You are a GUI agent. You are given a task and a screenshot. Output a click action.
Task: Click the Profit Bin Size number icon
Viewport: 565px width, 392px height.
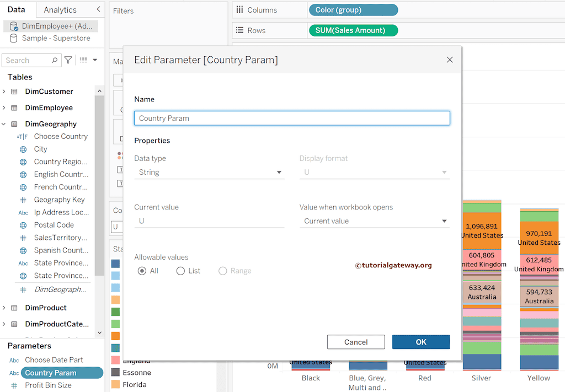coord(14,385)
